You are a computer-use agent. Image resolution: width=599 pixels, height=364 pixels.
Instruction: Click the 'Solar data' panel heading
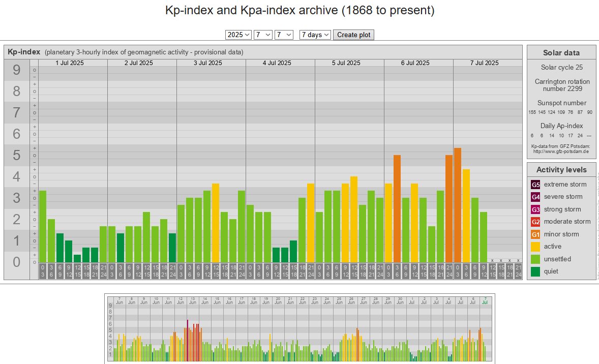tap(561, 53)
